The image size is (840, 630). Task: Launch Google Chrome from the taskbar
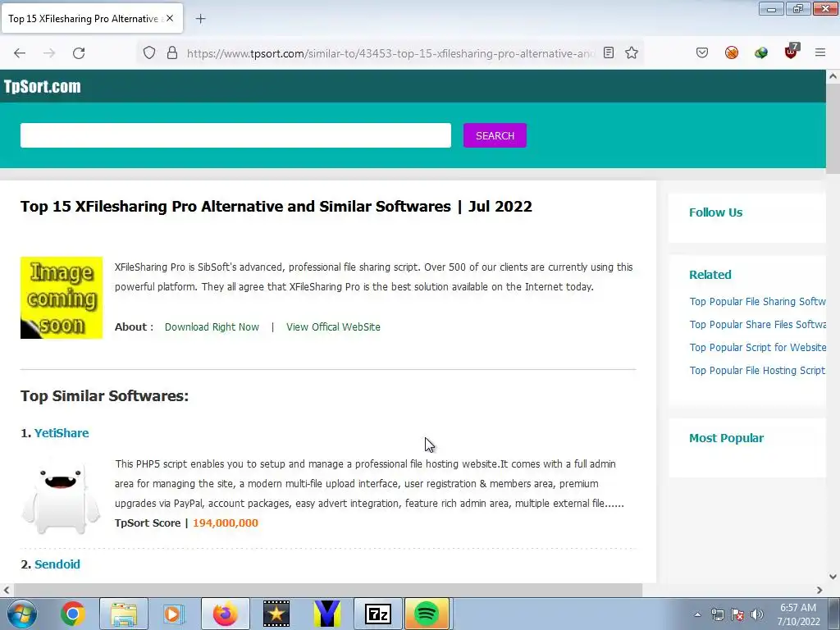[73, 614]
